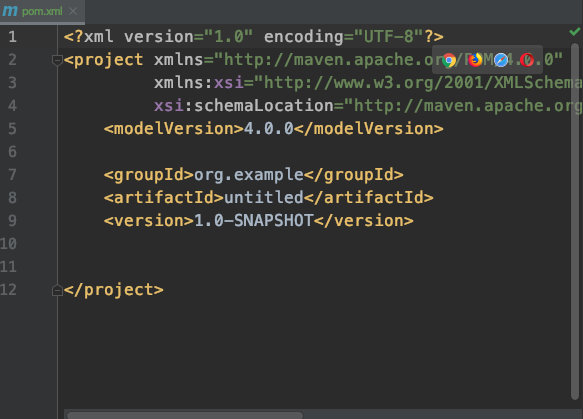Open pom.xml in Opera browser
The height and width of the screenshot is (419, 583).
point(526,60)
